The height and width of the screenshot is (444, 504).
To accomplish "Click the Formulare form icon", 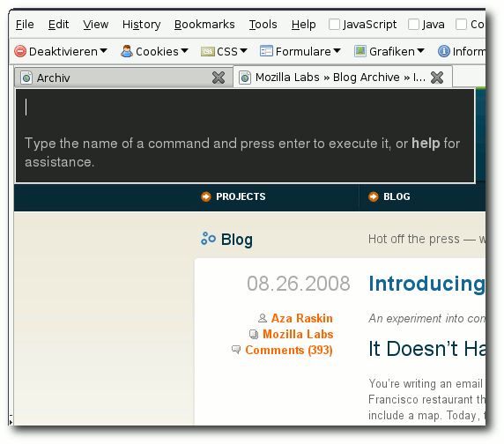I will (266, 51).
